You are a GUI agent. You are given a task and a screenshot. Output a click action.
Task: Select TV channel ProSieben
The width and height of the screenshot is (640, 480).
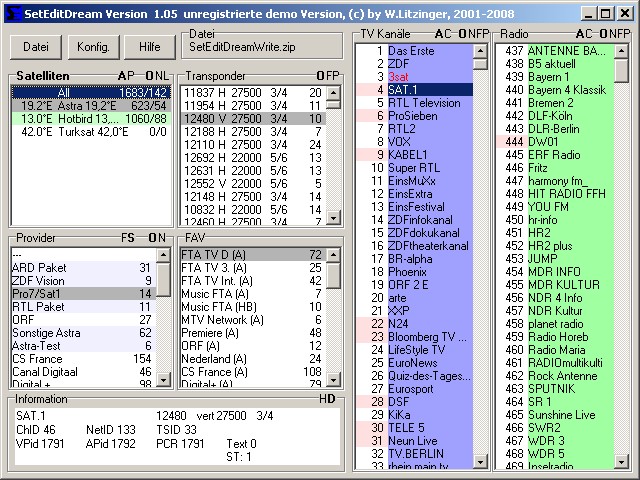pos(415,116)
